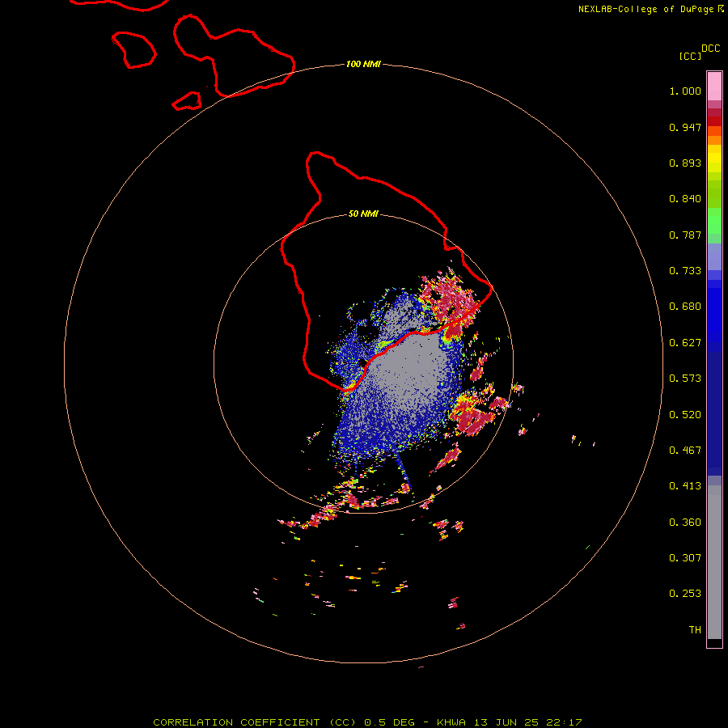Image resolution: width=728 pixels, height=728 pixels.
Task: Click the DCC label above the color bar
Action: tap(711, 49)
